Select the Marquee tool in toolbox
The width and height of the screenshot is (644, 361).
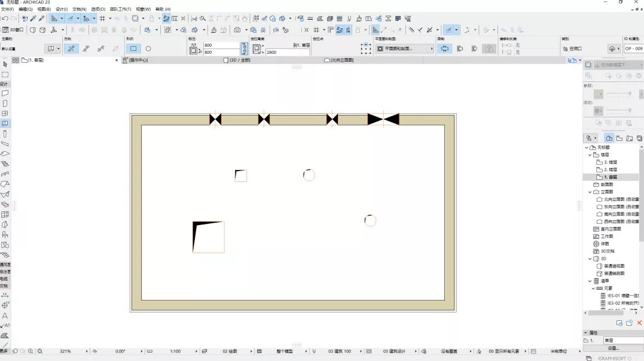[5, 75]
